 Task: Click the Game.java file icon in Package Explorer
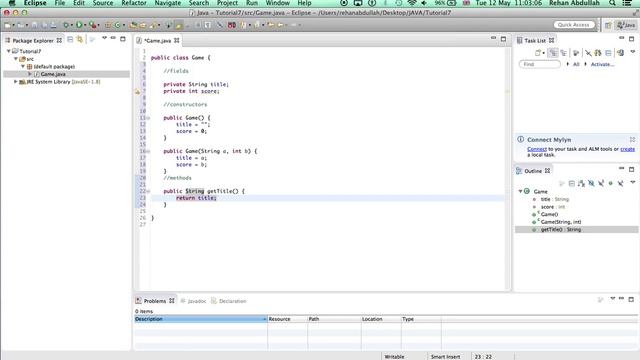click(37, 74)
